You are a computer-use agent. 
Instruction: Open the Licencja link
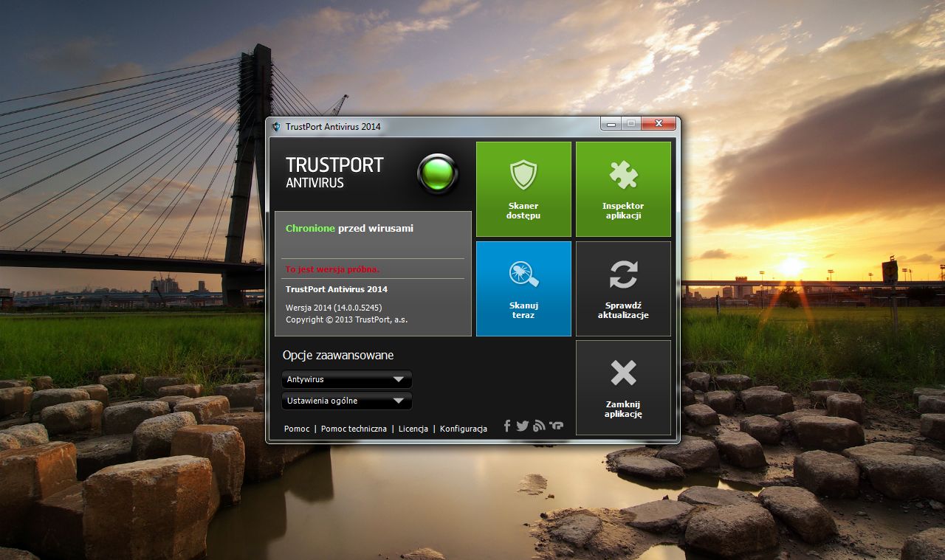tap(413, 429)
